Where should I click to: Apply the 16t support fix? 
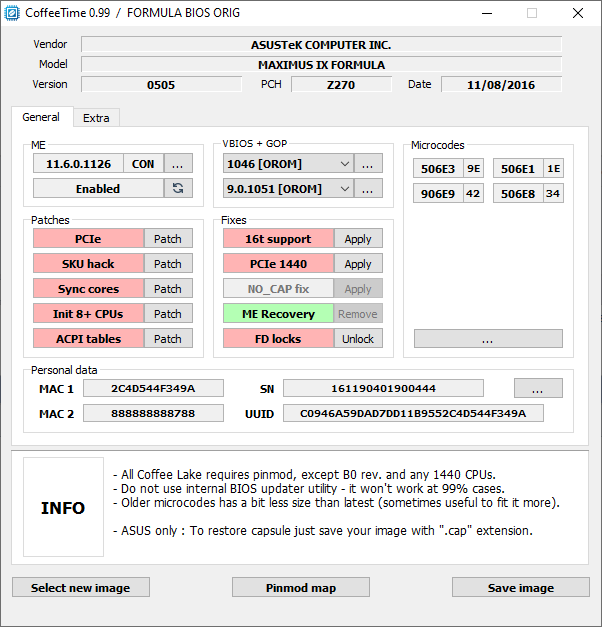pyautogui.click(x=358, y=239)
